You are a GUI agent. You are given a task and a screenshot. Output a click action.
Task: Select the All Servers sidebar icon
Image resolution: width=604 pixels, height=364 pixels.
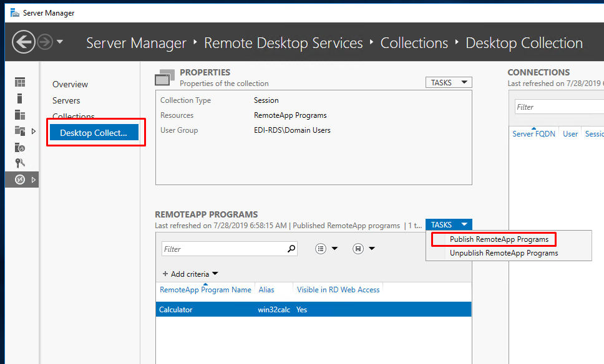coord(20,115)
